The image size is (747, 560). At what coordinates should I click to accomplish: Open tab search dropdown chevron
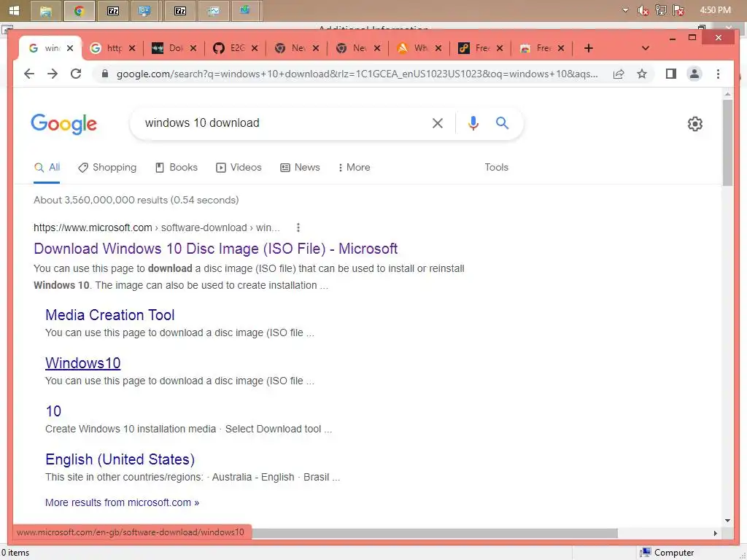pyautogui.click(x=646, y=48)
